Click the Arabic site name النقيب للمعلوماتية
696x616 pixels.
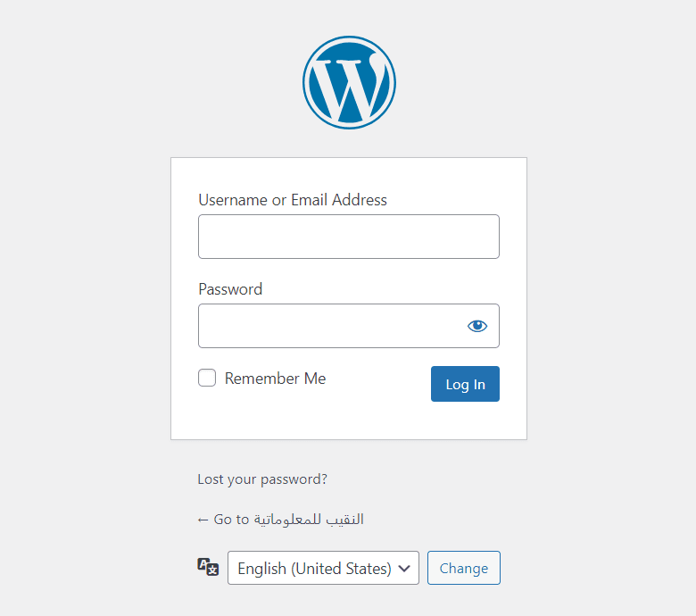tap(309, 520)
